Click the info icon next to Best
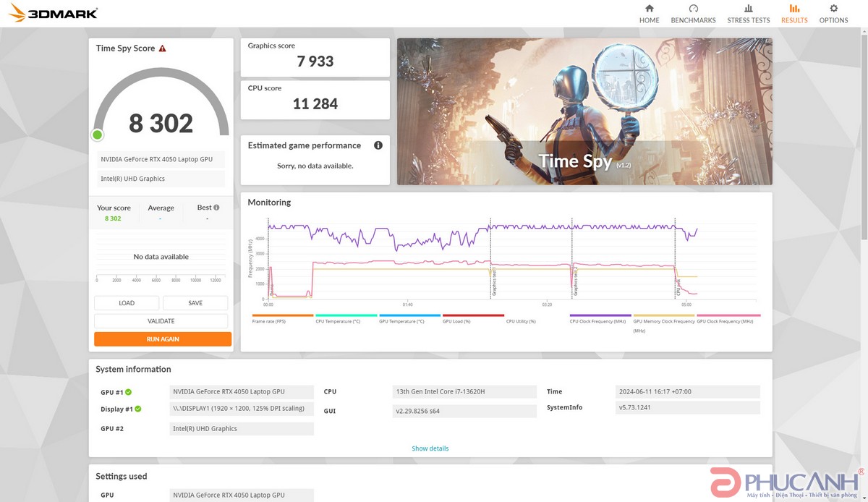 (217, 208)
